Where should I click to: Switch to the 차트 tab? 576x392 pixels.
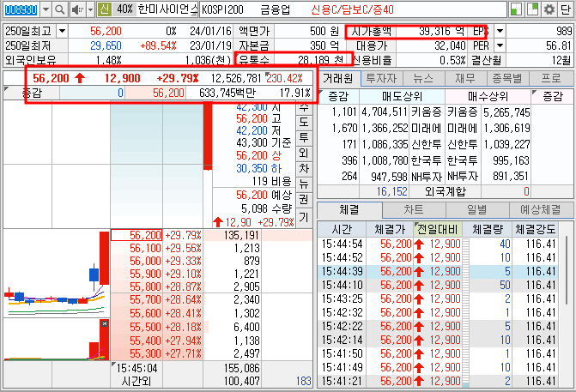414,209
